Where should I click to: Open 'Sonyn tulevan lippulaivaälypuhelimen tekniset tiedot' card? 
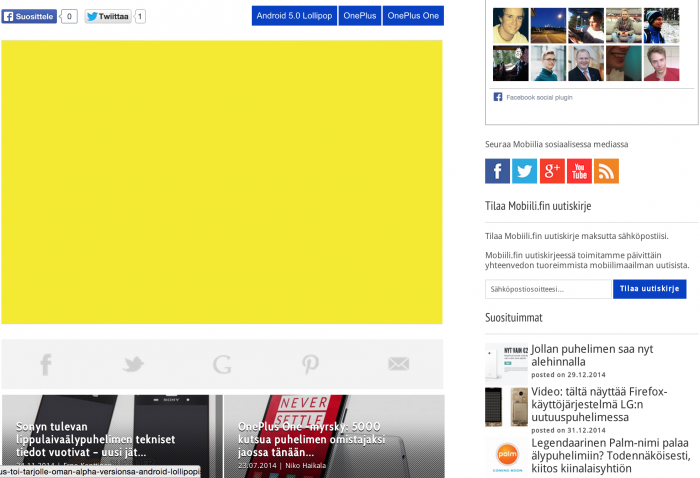(x=112, y=436)
